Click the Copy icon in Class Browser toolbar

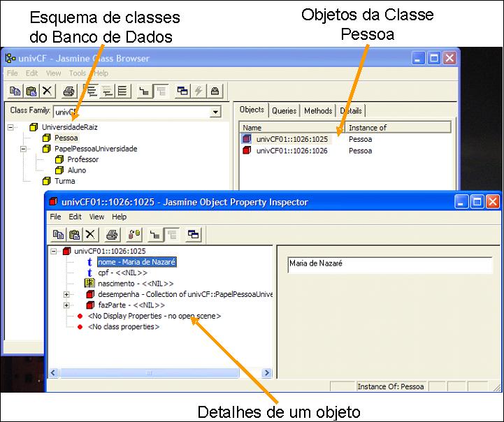[15, 90]
